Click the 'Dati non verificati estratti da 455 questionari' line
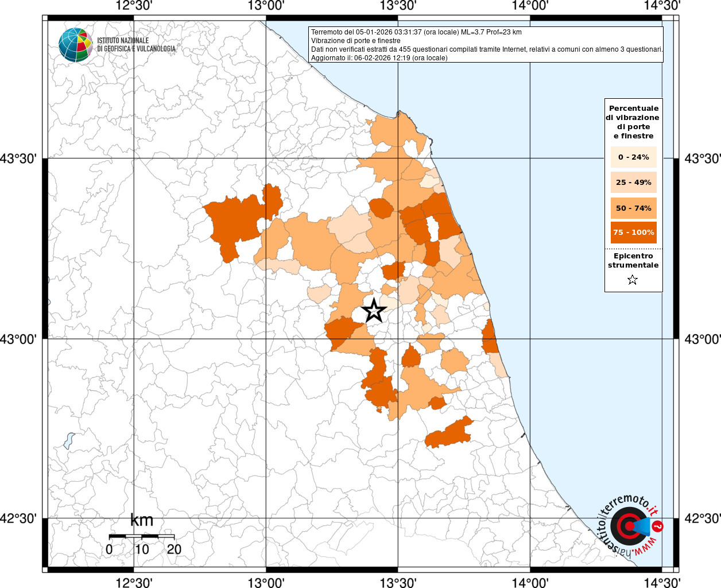This screenshot has width=721, height=588. (487, 49)
